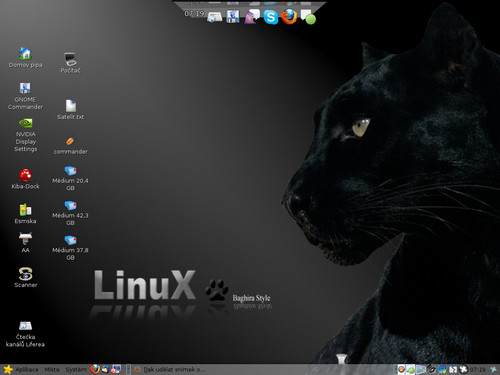Open the Esmska desktop icon
The image size is (500, 375).
point(25,214)
